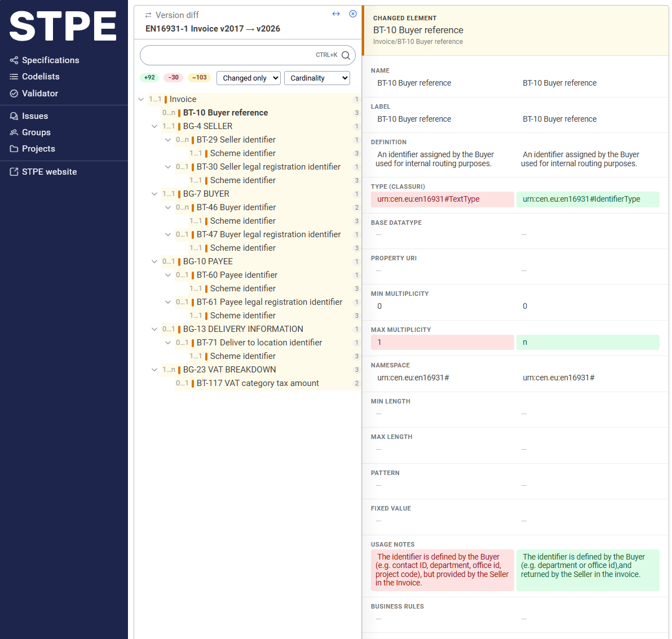Click the search magnifier icon
Screen dimensions: 672x639
coord(346,55)
